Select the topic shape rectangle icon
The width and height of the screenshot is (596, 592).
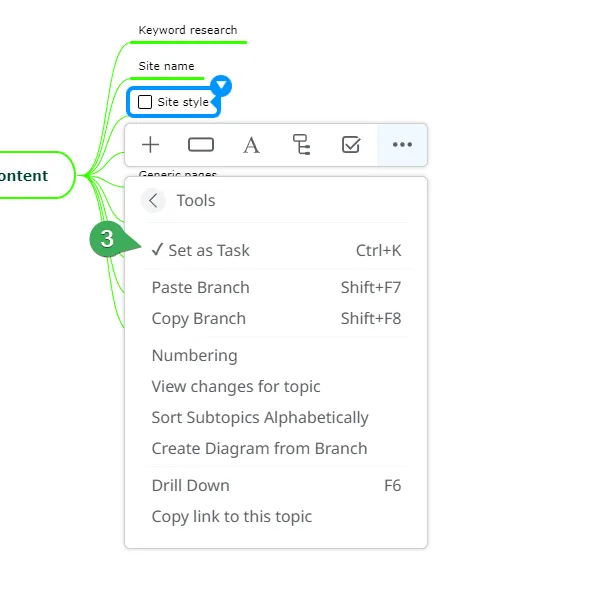tap(201, 145)
